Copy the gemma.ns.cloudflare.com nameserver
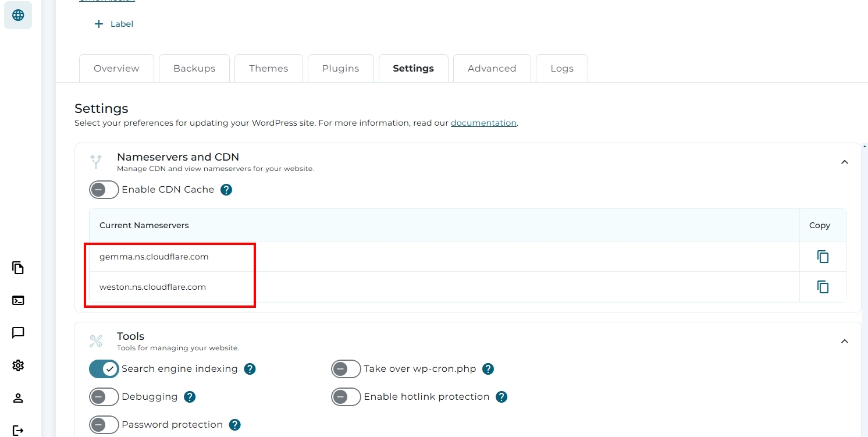Screen dimensions: 868x437 pyautogui.click(x=823, y=257)
